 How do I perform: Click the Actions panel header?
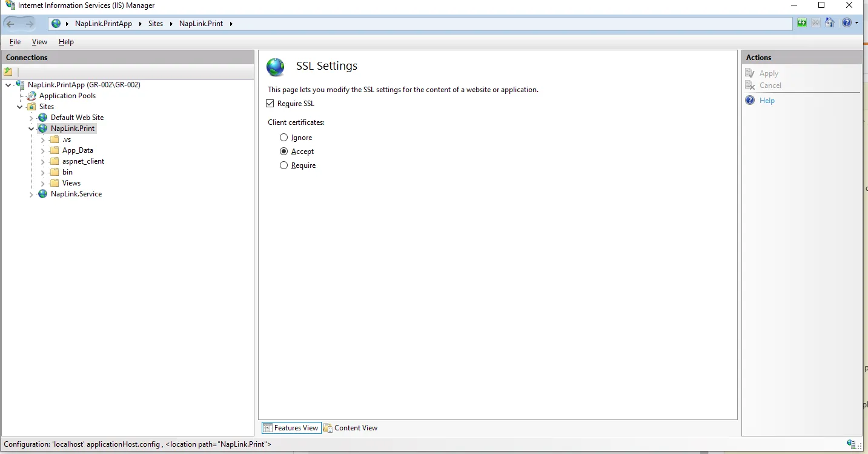[x=801, y=58]
